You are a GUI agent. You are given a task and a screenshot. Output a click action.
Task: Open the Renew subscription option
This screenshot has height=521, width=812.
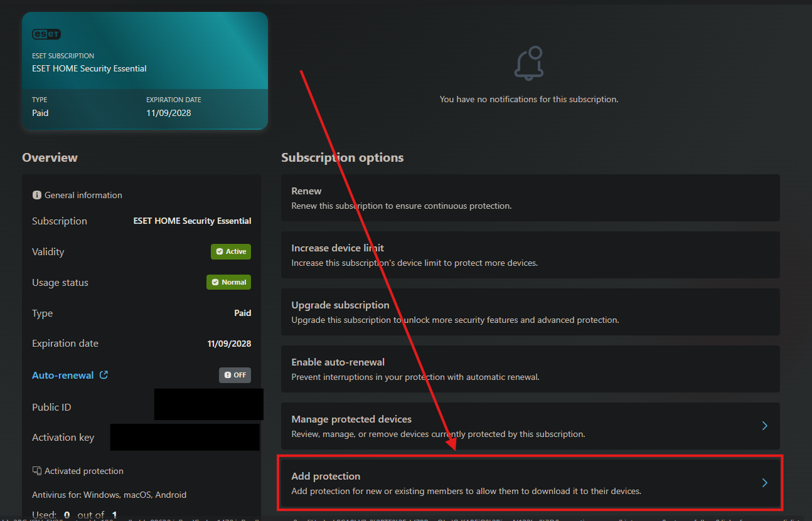pyautogui.click(x=530, y=197)
